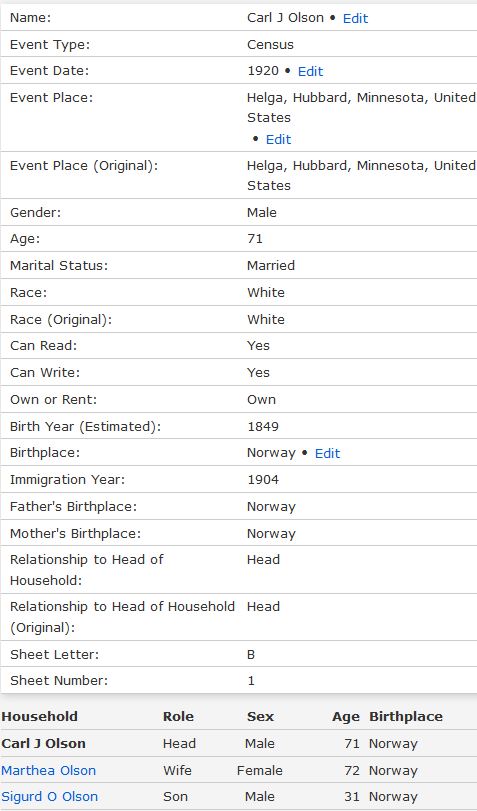The width and height of the screenshot is (477, 811).
Task: Click the Role column header
Action: 178,716
